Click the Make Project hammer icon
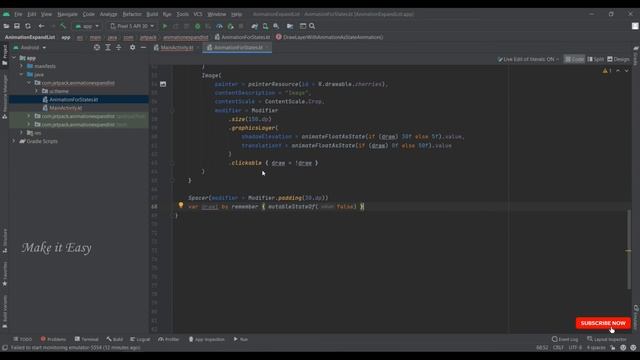Image resolution: width=640 pixels, height=360 pixels. point(63,26)
